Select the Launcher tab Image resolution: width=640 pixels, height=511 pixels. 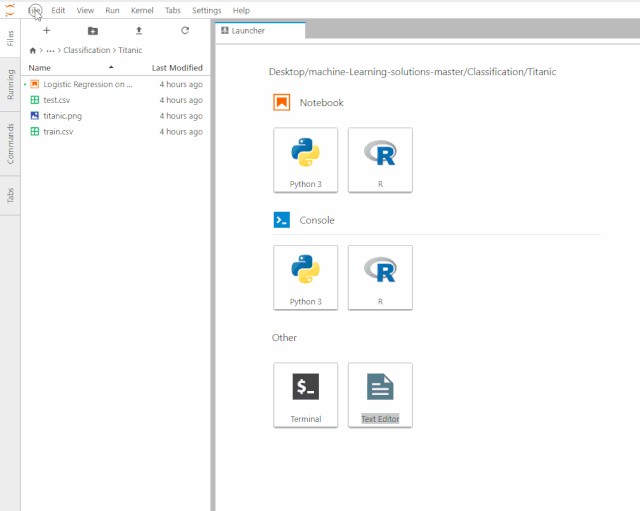coord(260,30)
